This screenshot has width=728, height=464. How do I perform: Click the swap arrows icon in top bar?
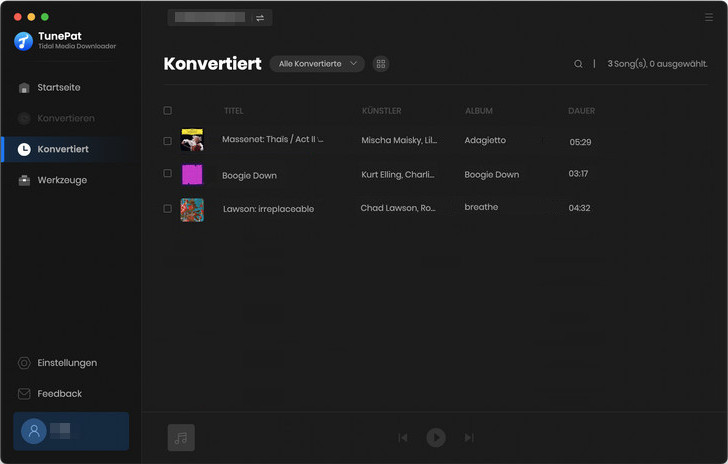(x=260, y=18)
